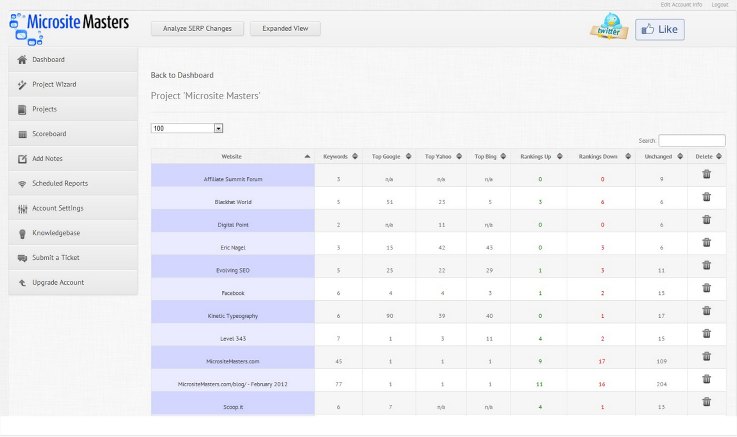The width and height of the screenshot is (737, 437).
Task: Select the Eric Nagel website cell
Action: pyautogui.click(x=233, y=244)
